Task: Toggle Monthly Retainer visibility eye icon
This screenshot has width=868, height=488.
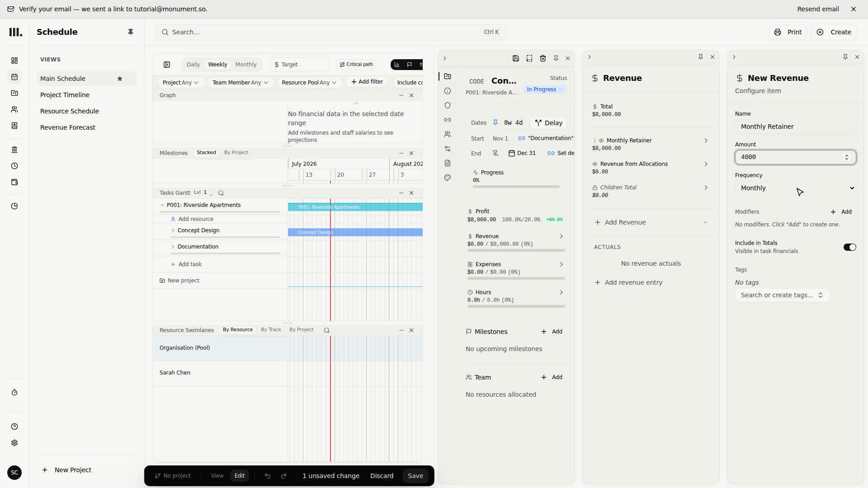Action: point(601,141)
